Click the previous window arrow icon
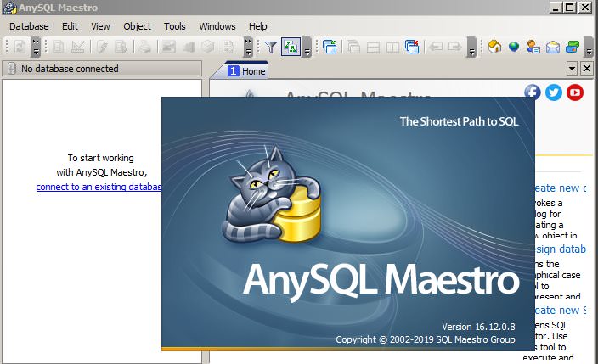 [x=436, y=47]
